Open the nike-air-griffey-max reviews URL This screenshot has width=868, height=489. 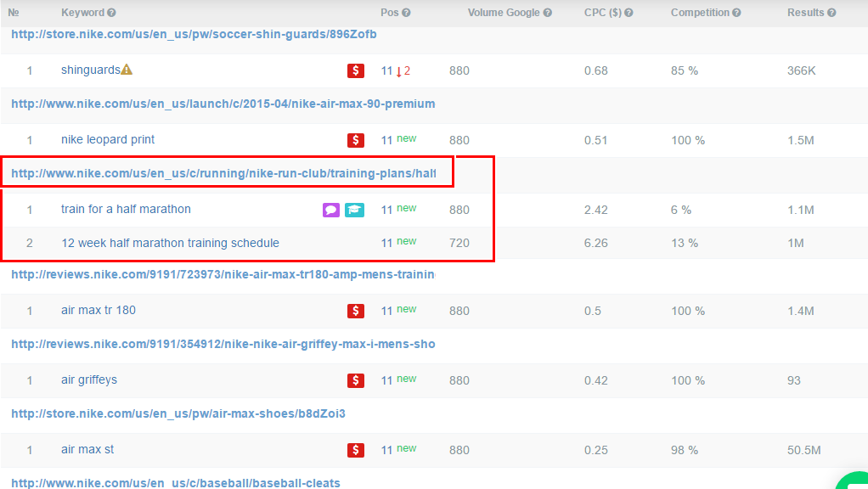tap(223, 344)
